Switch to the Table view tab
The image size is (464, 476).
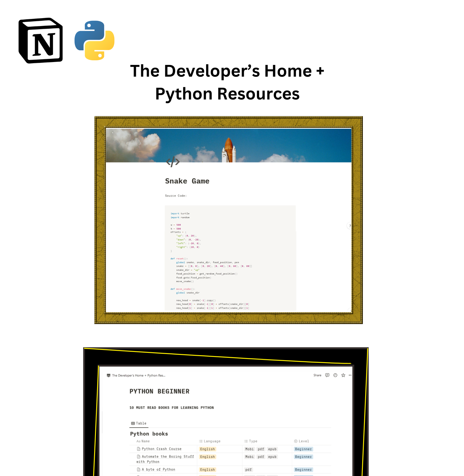tap(139, 423)
